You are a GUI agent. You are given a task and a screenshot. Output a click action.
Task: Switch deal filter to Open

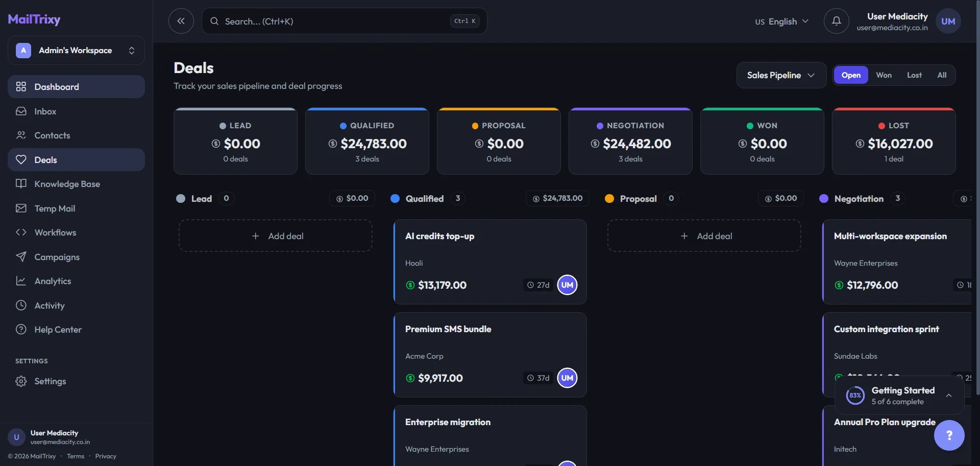pos(851,75)
